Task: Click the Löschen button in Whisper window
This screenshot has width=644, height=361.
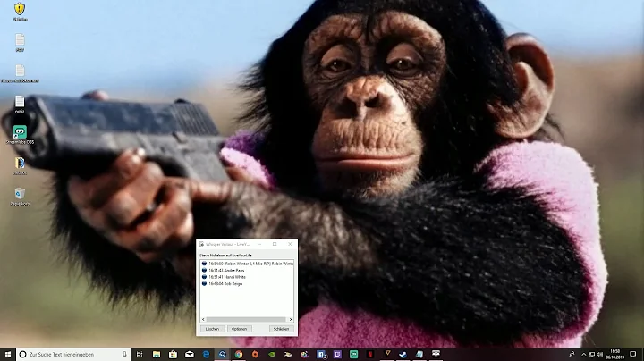Action: 212,329
